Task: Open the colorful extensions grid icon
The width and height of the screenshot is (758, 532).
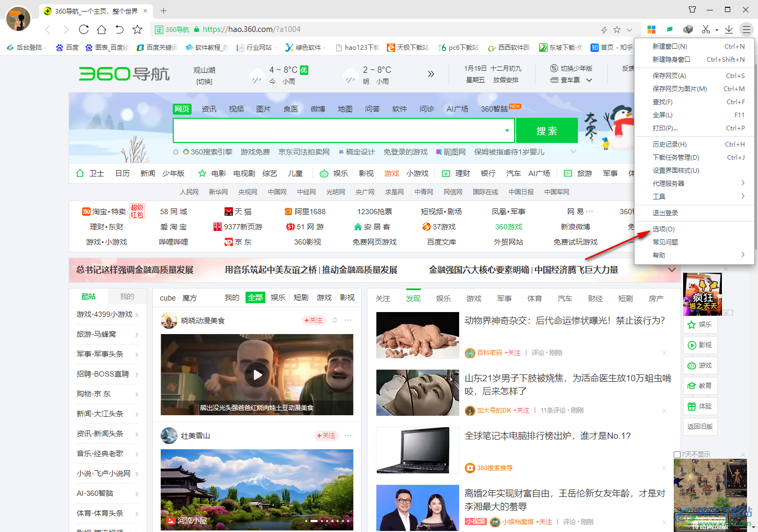Action: click(651, 29)
